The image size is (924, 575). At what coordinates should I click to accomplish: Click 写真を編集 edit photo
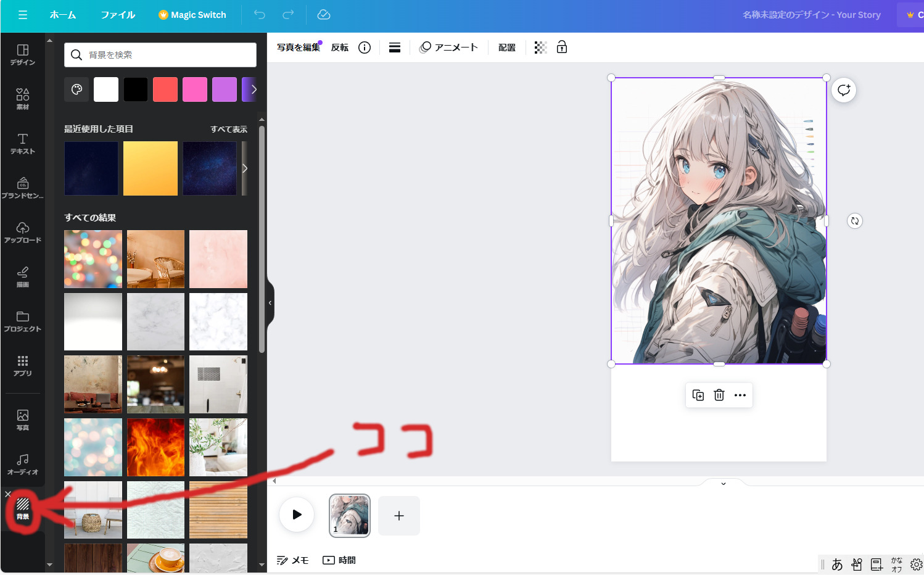tap(299, 48)
